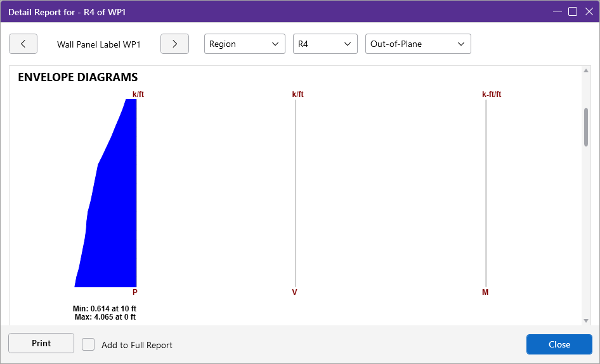Minimize the Detail Report window
600x364 pixels.
[557, 11]
